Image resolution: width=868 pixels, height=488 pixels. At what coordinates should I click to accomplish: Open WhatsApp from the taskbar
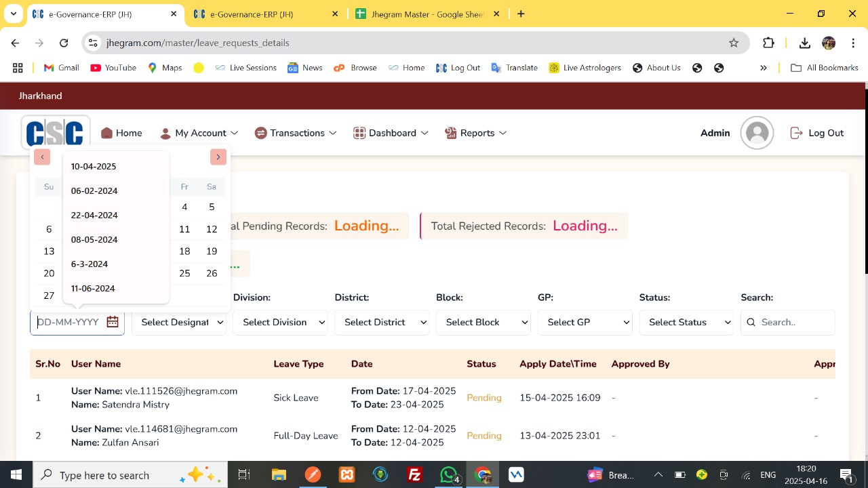pos(450,474)
